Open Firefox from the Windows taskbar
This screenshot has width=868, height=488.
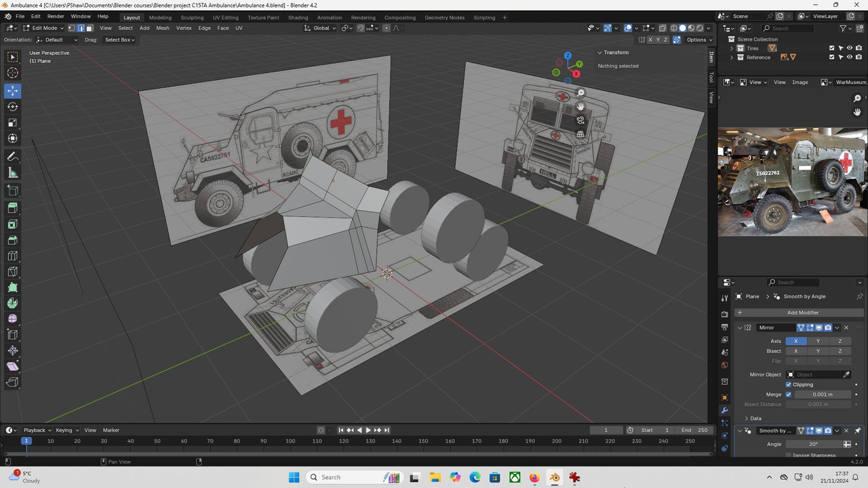[x=535, y=477]
